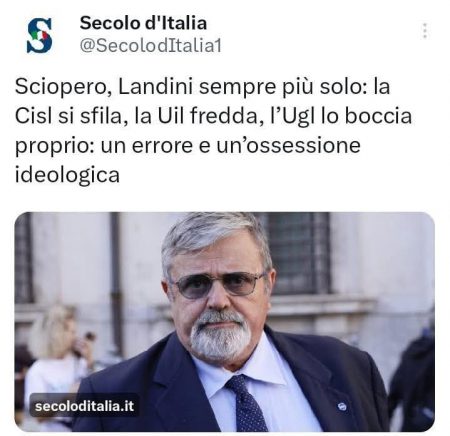The image size is (450, 436).
Task: Open the article preview card image
Action: pyautogui.click(x=225, y=322)
